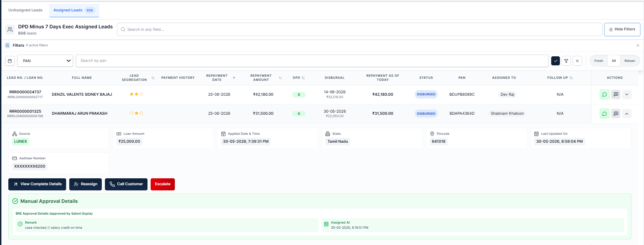Image resolution: width=644 pixels, height=245 pixels.
Task: Click lead number RRR0000001325
Action: pyautogui.click(x=25, y=111)
